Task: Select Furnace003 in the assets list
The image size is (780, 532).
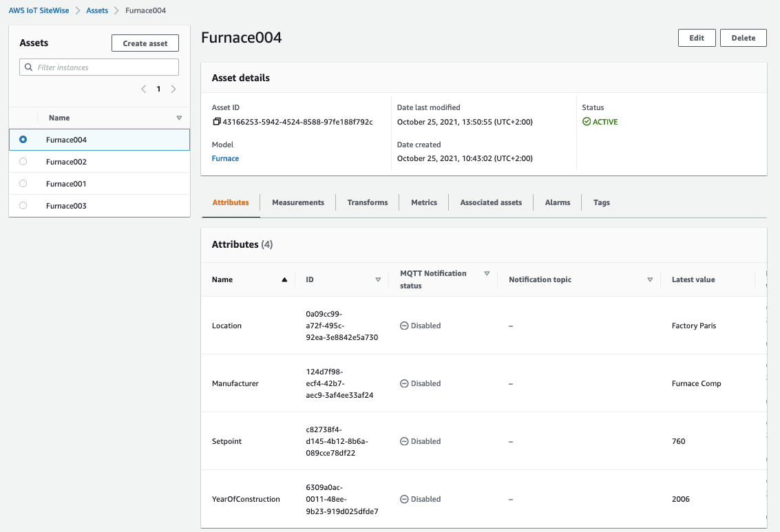Action: click(21, 205)
